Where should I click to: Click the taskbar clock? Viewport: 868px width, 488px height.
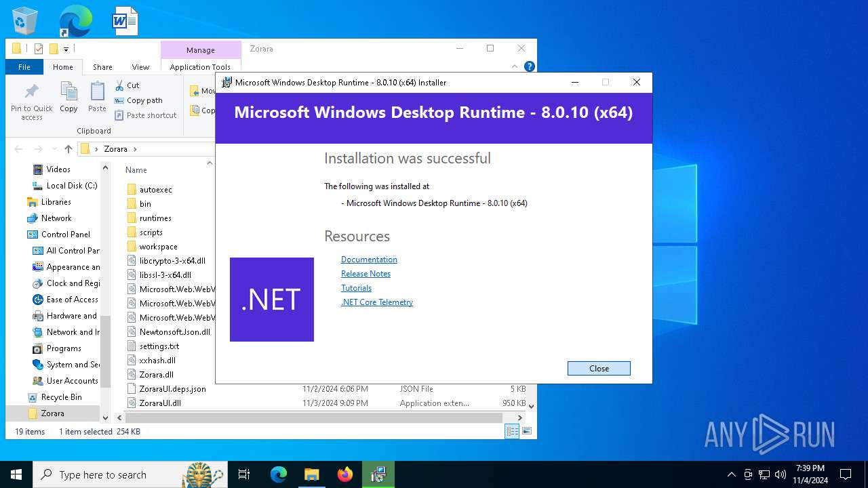pyautogui.click(x=810, y=474)
